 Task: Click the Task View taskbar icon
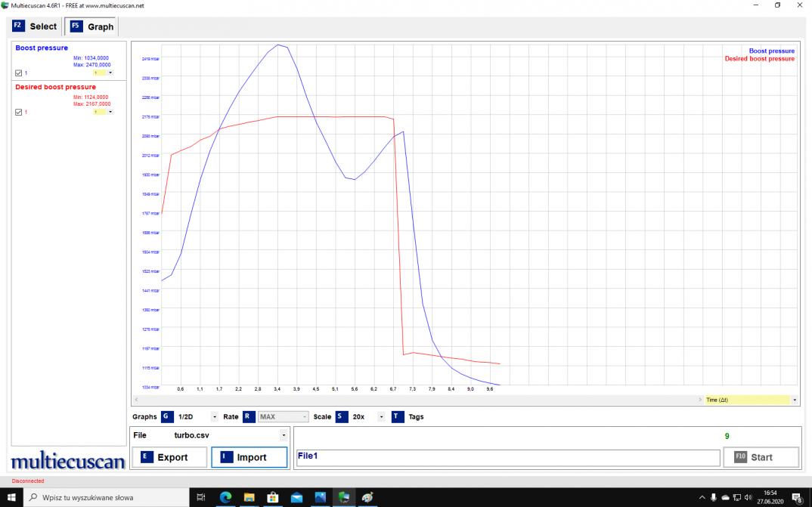201,497
